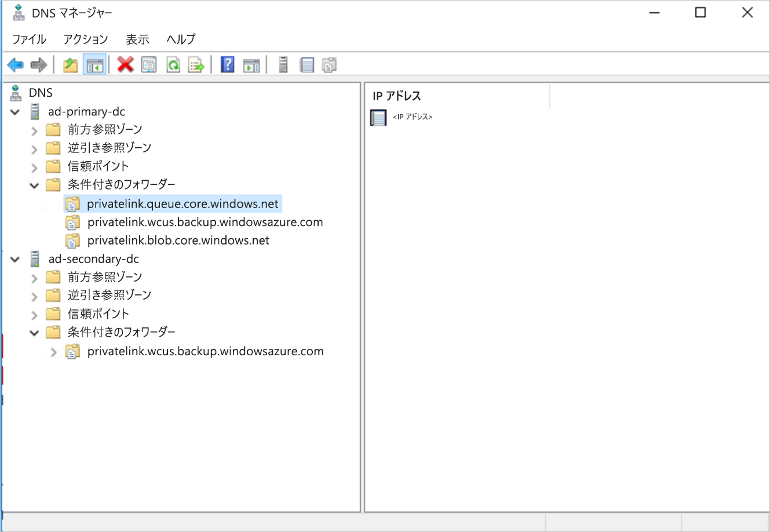Select the privatelink.blob.core.windows.net forwarder
This screenshot has width=770, height=532.
click(178, 240)
